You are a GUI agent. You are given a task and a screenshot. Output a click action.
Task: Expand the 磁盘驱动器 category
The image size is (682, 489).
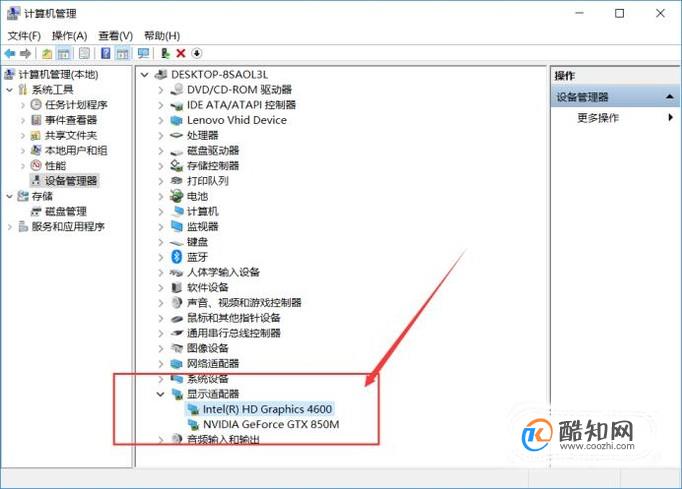[160, 151]
